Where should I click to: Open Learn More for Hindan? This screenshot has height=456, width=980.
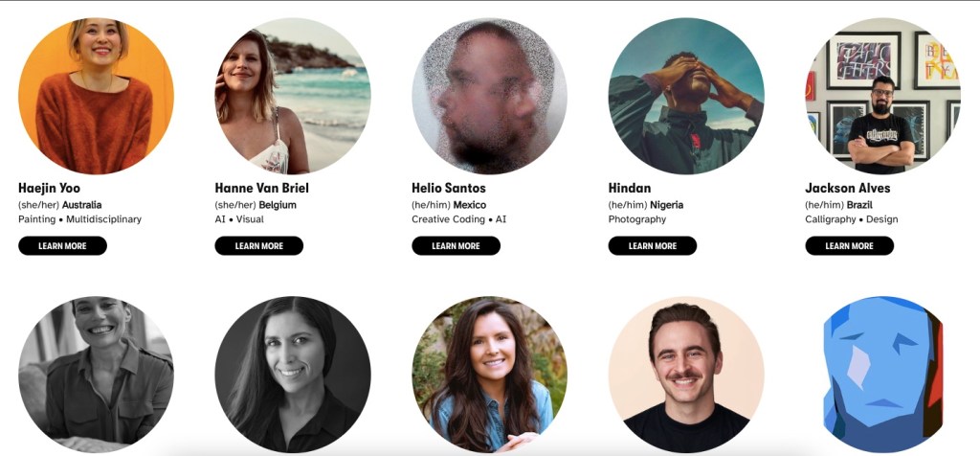(x=652, y=246)
